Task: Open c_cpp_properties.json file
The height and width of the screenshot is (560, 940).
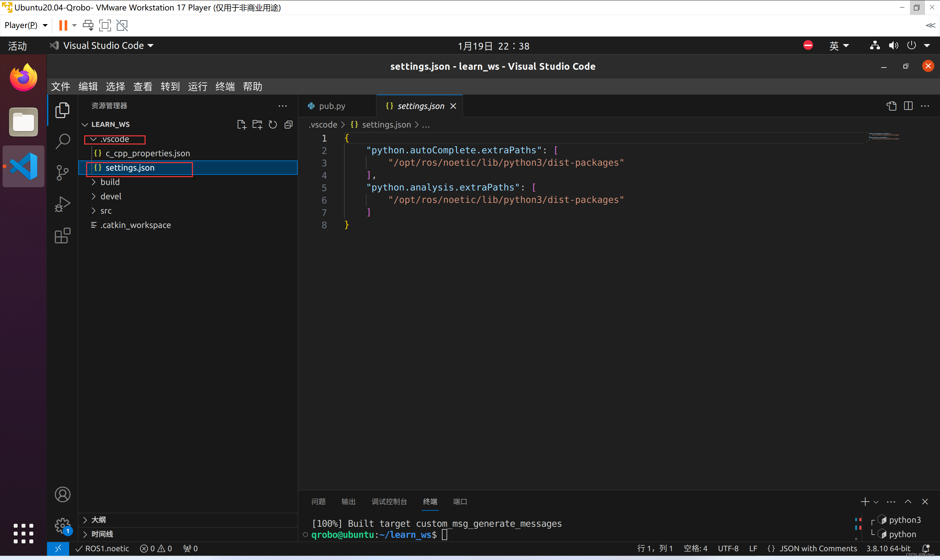Action: [188, 153]
